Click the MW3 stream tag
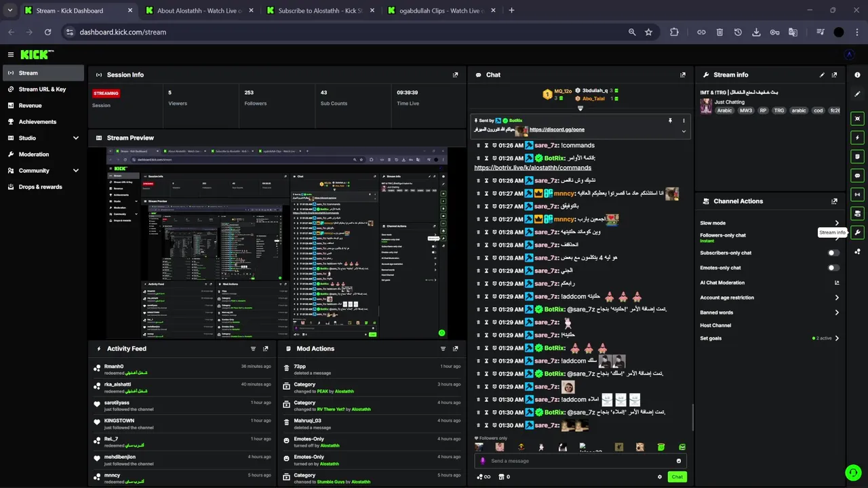 tap(746, 110)
